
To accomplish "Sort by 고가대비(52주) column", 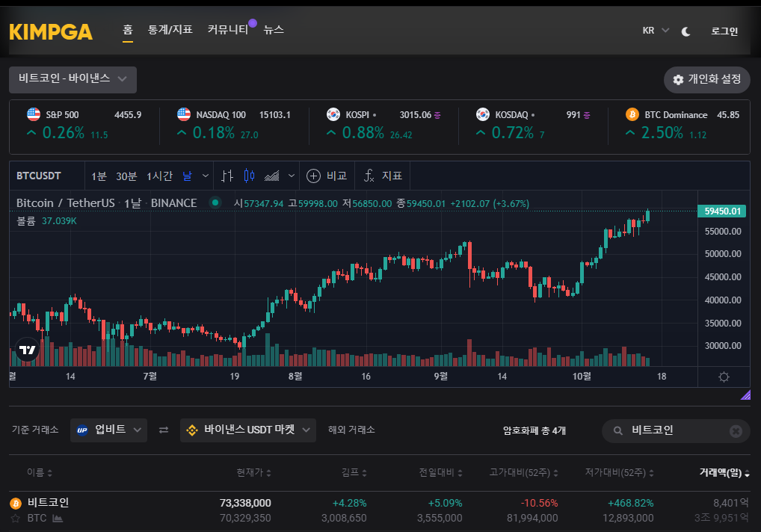I will (x=524, y=472).
